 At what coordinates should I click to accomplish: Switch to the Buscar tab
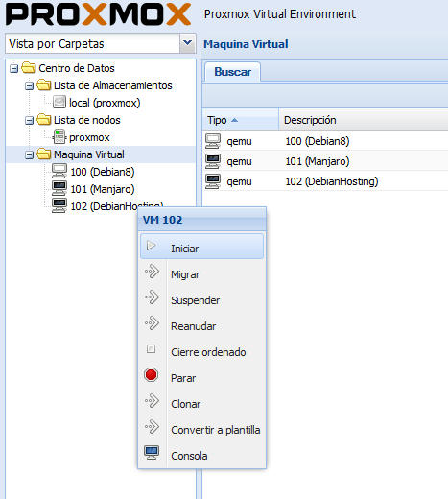pyautogui.click(x=232, y=72)
